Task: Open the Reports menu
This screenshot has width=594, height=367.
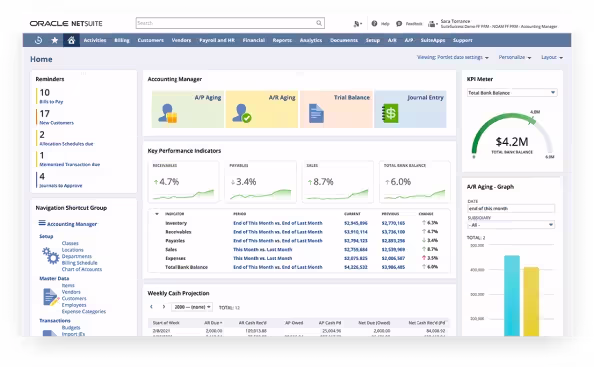Action: coord(282,40)
